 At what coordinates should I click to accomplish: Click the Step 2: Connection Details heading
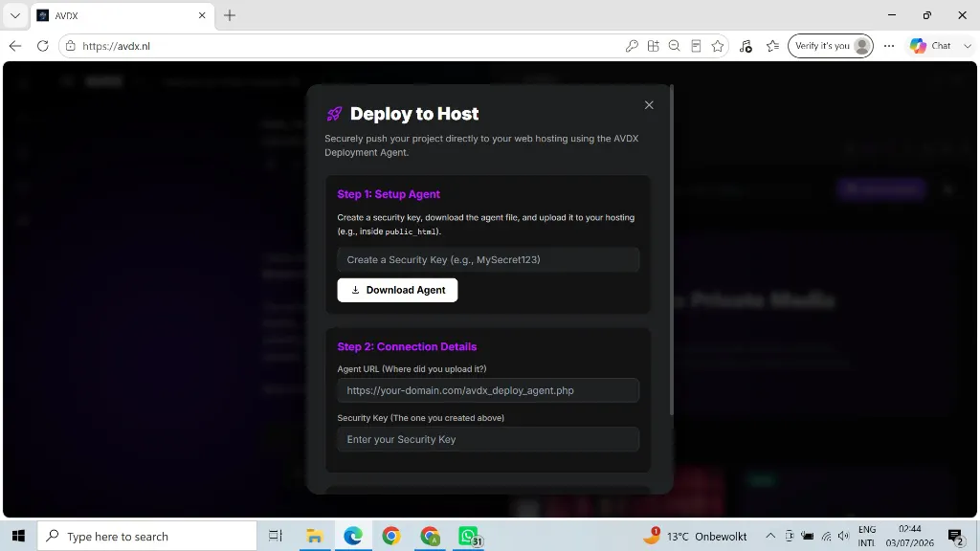407,346
